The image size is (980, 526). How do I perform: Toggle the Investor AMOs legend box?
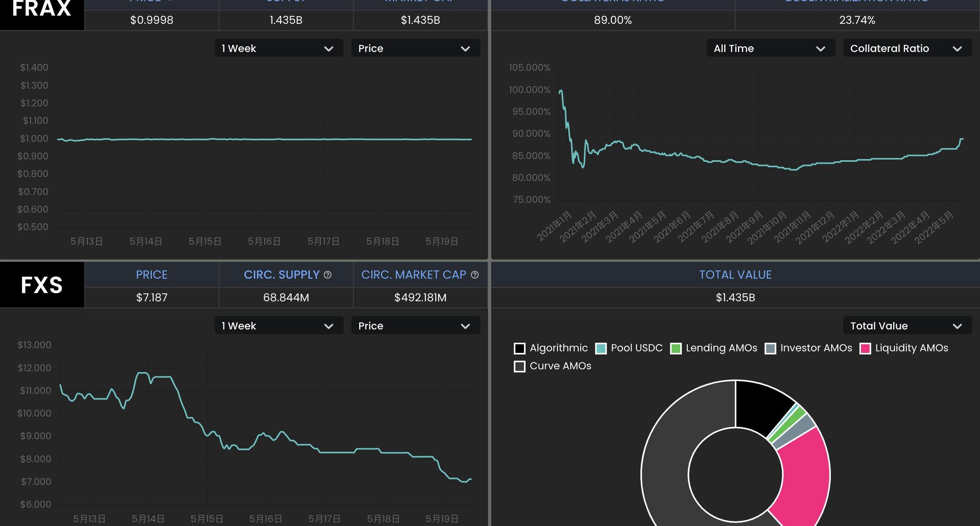click(770, 348)
